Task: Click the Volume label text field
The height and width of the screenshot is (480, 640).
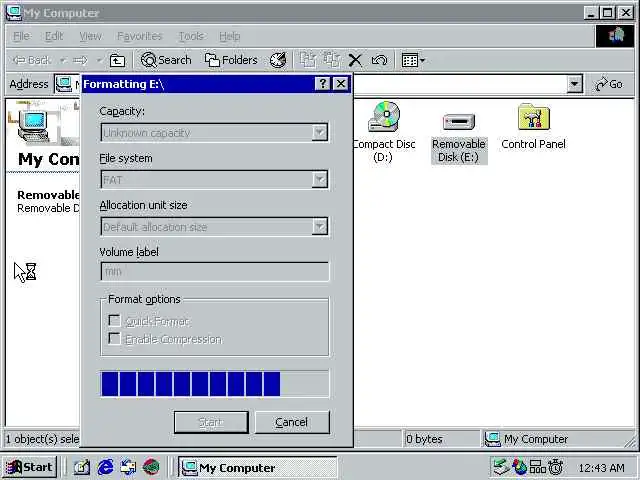Action: 214,271
